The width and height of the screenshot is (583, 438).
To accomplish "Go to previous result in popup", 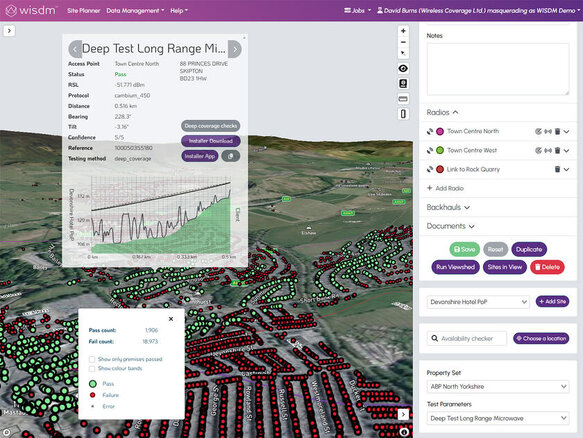I will (75, 49).
